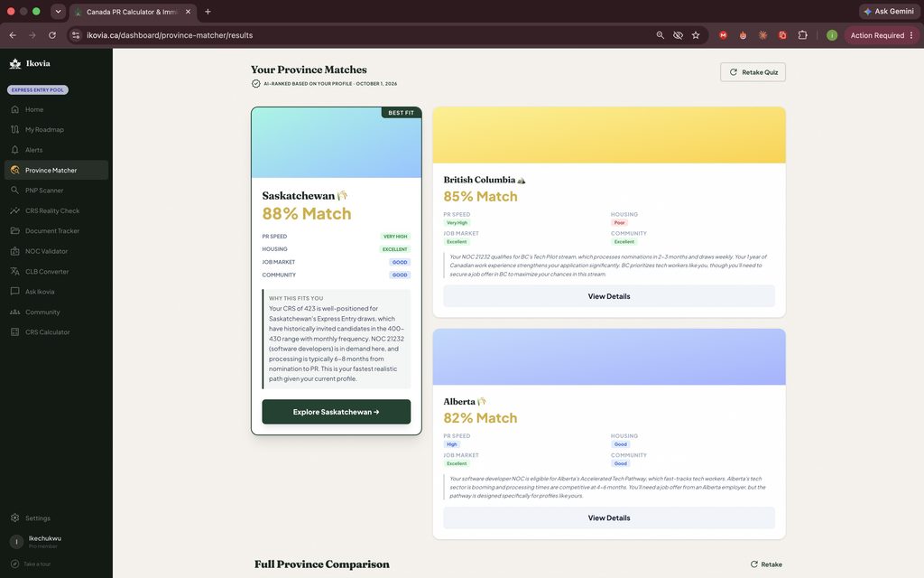Click the crossed-out eye icon in the address bar

point(678,35)
